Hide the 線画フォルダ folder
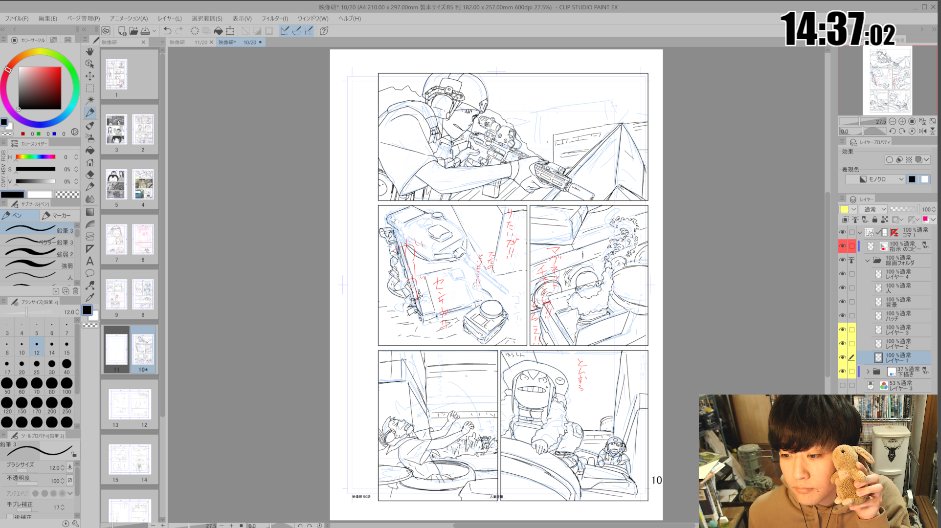This screenshot has height=528, width=941. point(843,260)
